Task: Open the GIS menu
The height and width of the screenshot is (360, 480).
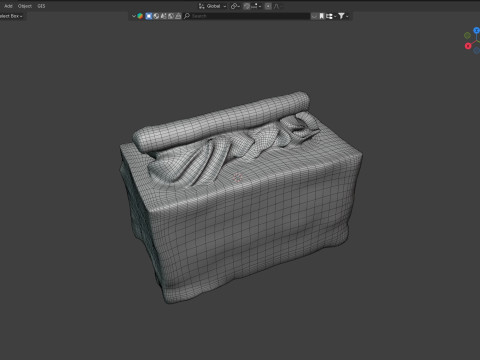Action: tap(41, 6)
